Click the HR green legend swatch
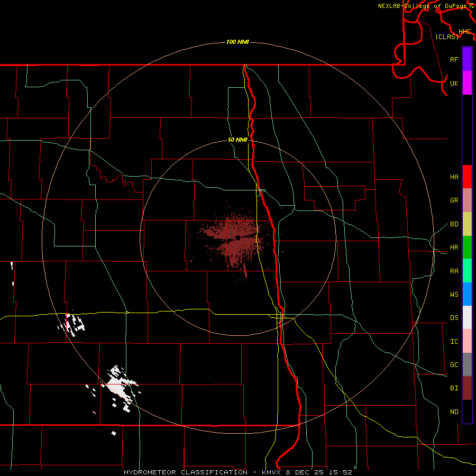Viewport: 476px width, 476px height. tap(467, 247)
